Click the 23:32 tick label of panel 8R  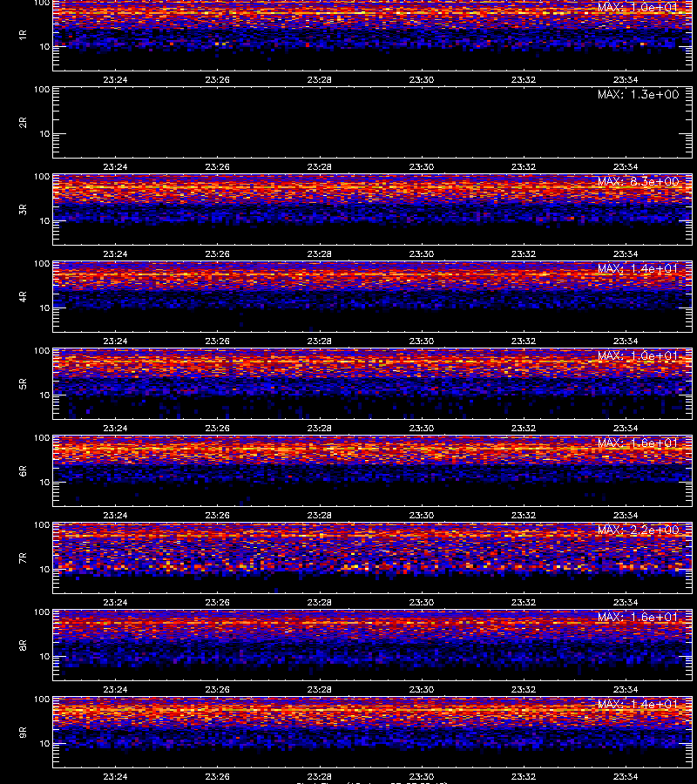coord(524,690)
